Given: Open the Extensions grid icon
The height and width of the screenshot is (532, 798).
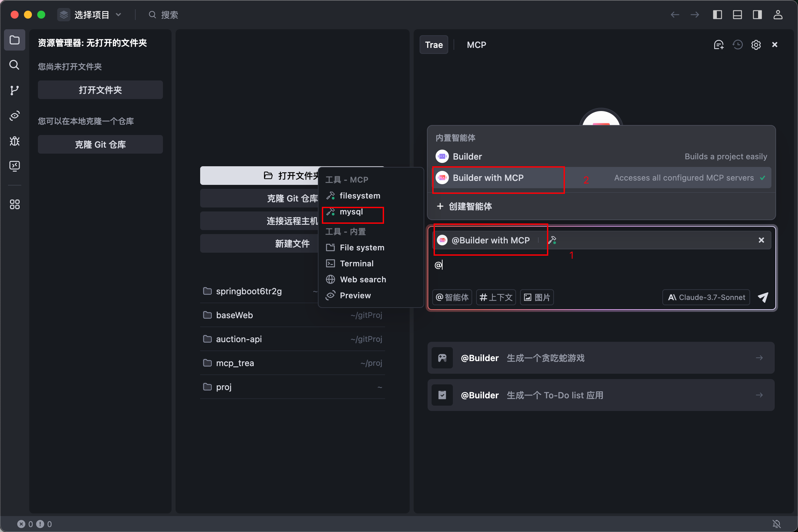Looking at the screenshot, I should pyautogui.click(x=14, y=204).
